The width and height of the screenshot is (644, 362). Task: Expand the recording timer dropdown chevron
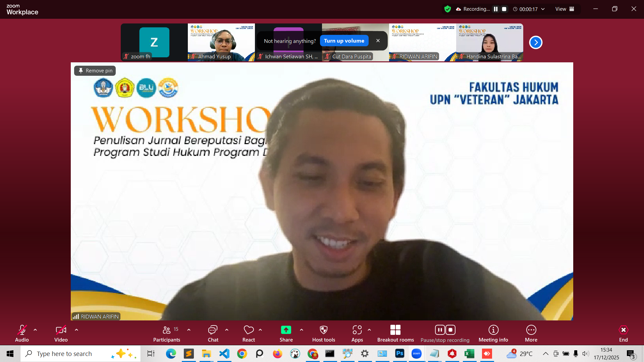point(543,9)
